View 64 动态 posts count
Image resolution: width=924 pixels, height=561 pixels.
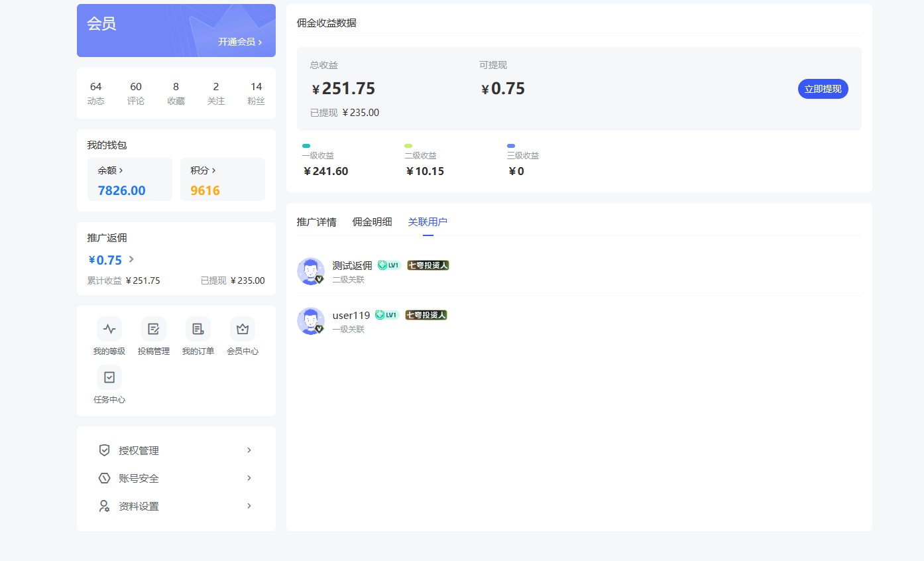pyautogui.click(x=96, y=93)
